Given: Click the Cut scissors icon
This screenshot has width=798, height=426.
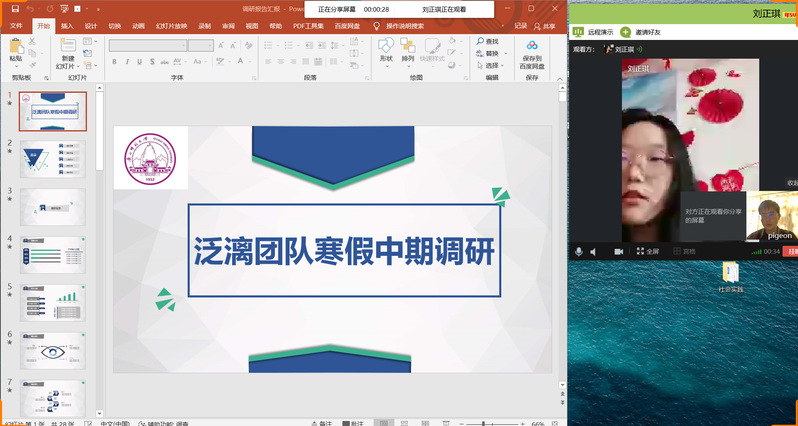Looking at the screenshot, I should (x=32, y=41).
